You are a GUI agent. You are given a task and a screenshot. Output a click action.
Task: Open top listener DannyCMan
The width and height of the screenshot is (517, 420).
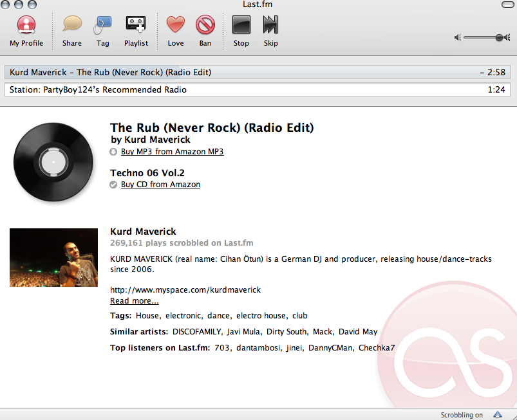click(330, 348)
